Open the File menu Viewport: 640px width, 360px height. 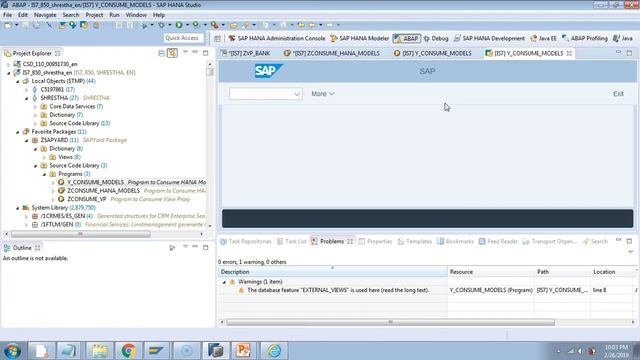pos(7,15)
